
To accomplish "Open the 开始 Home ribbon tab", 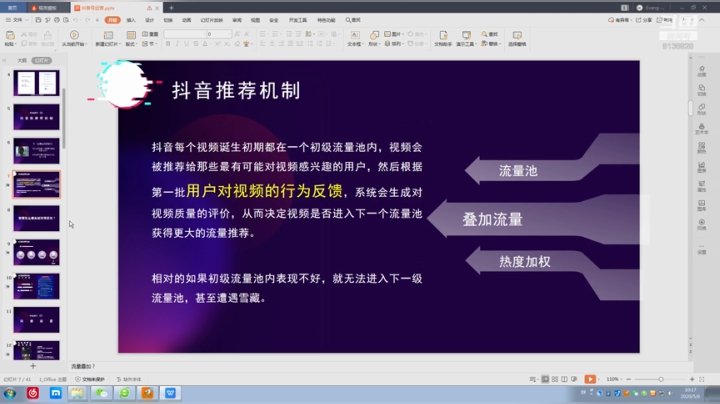I will pyautogui.click(x=112, y=20).
